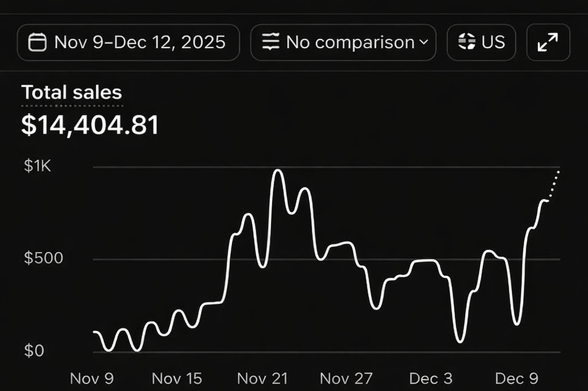Viewport: 588px width, 391px height.
Task: Click the Total sales heading
Action: 72,92
